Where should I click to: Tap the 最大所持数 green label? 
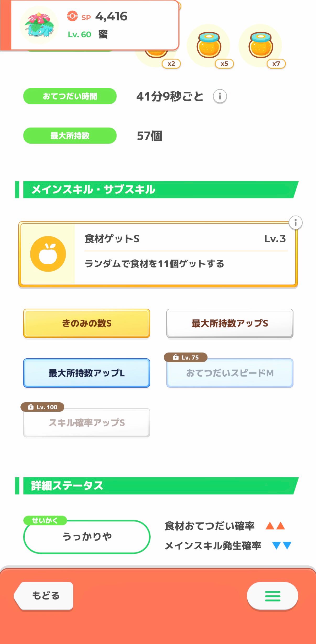coord(70,136)
